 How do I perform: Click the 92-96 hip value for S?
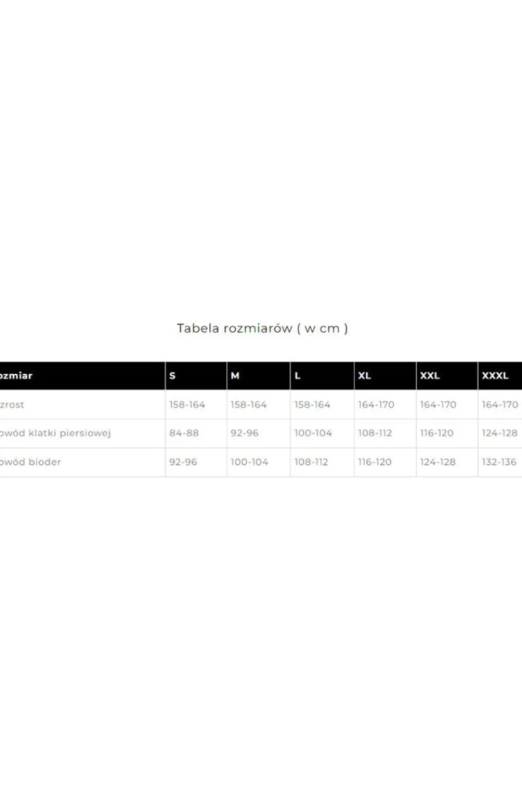click(x=184, y=462)
